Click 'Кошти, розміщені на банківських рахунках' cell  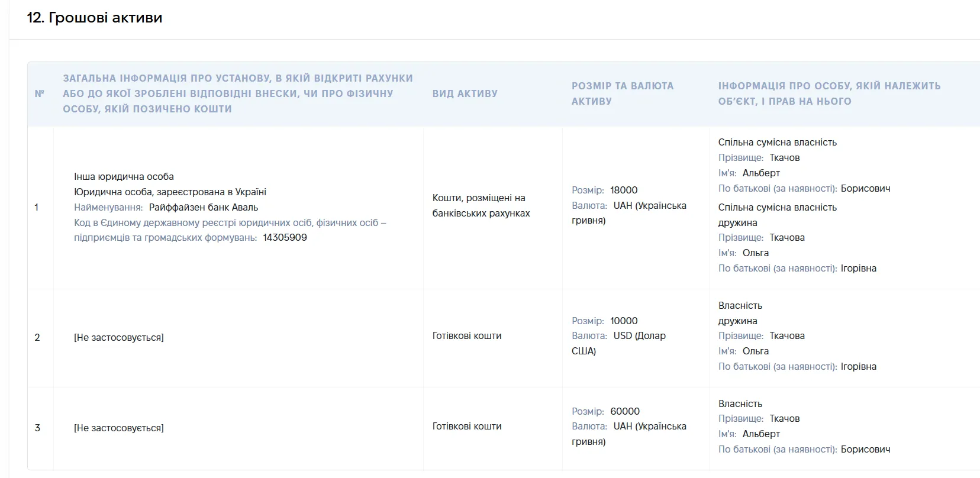[481, 205]
